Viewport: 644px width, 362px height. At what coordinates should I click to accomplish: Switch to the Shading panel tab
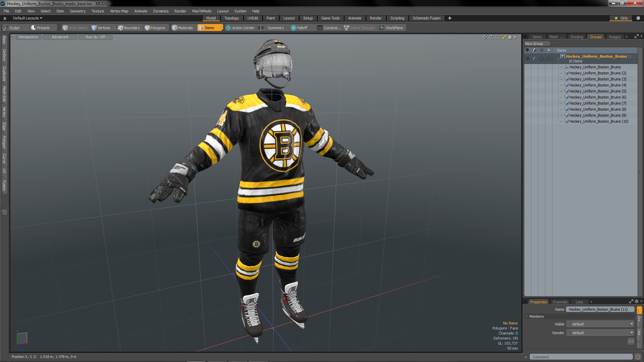576,37
